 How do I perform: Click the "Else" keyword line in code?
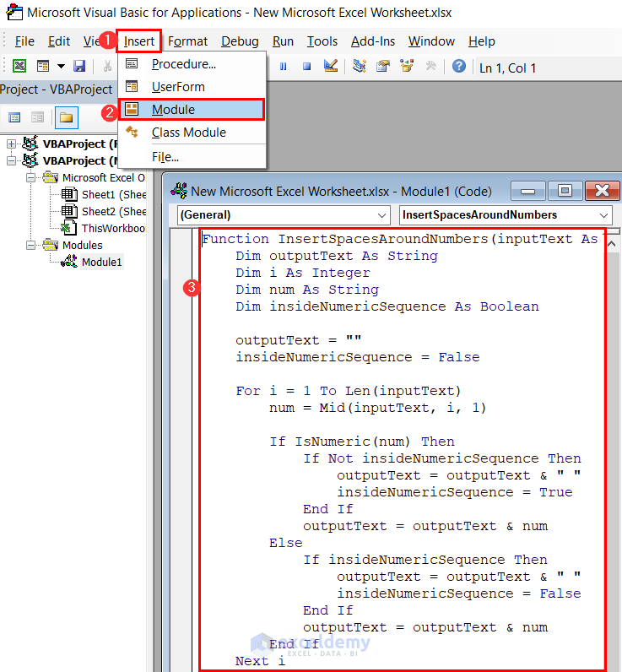[x=286, y=543]
